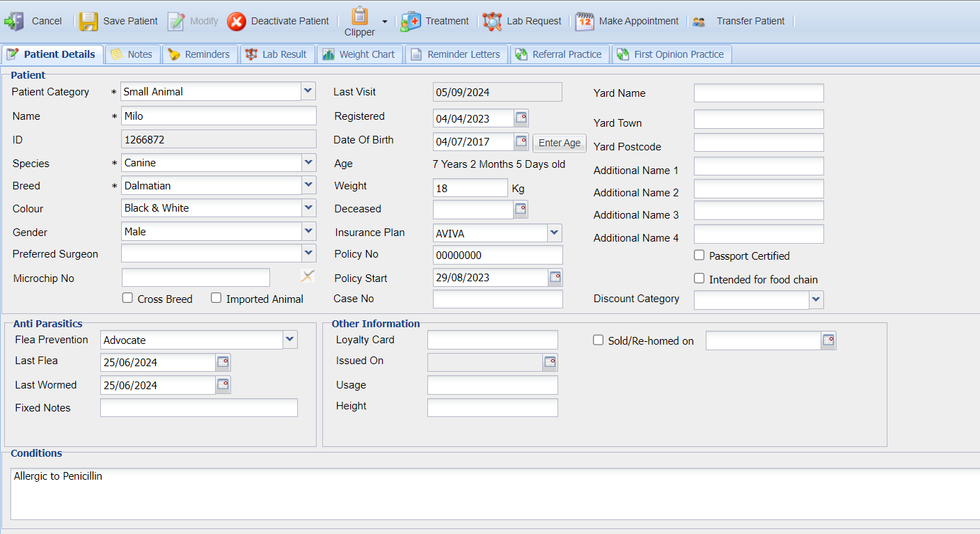Click the Height input field

[x=493, y=407]
